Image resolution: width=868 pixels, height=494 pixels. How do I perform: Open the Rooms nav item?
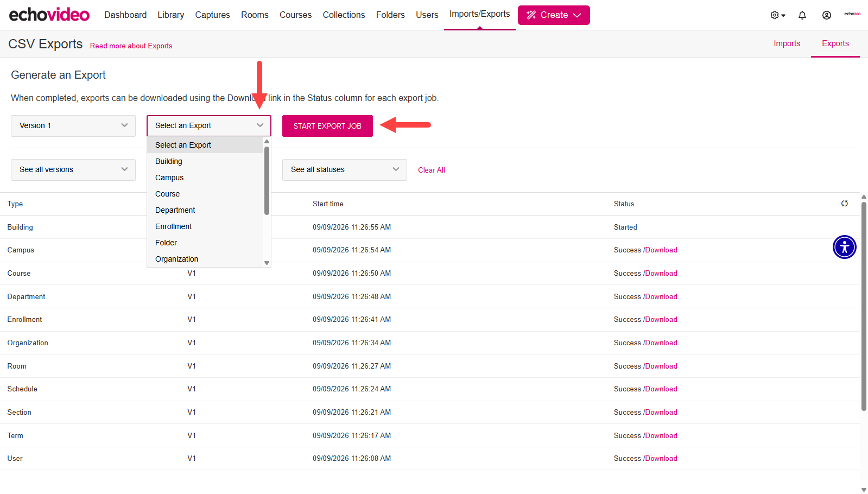pyautogui.click(x=255, y=15)
